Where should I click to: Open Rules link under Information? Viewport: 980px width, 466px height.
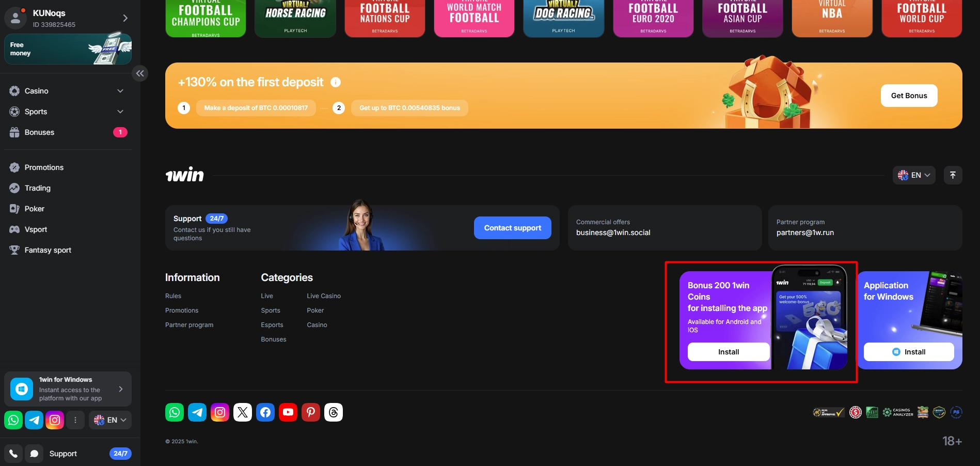click(173, 296)
